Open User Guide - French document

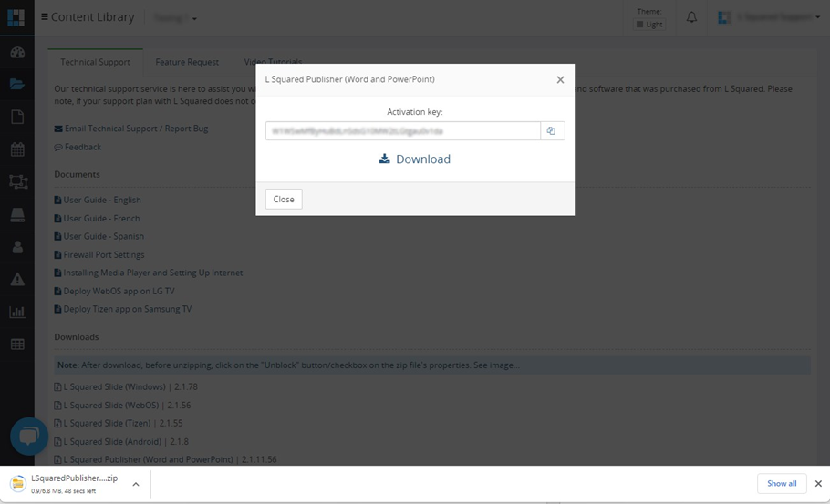click(x=101, y=219)
